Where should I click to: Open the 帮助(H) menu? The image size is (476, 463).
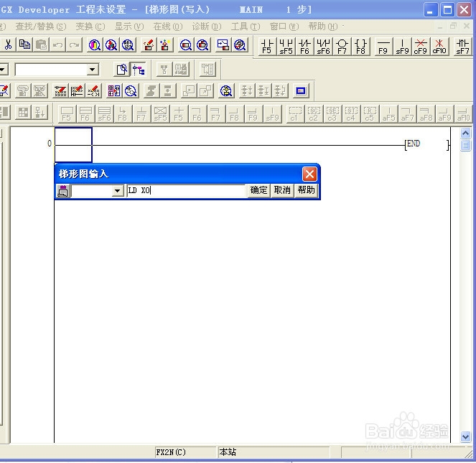323,27
